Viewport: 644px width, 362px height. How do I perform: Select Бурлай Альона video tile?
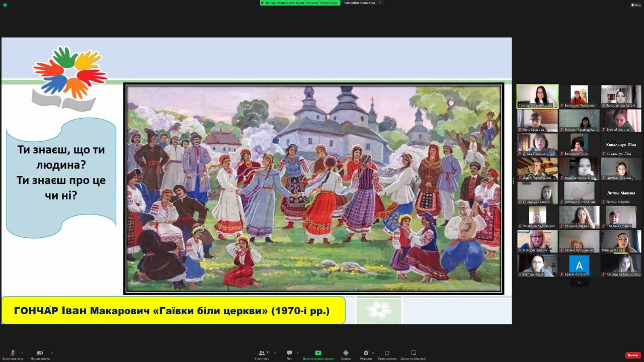click(x=621, y=121)
